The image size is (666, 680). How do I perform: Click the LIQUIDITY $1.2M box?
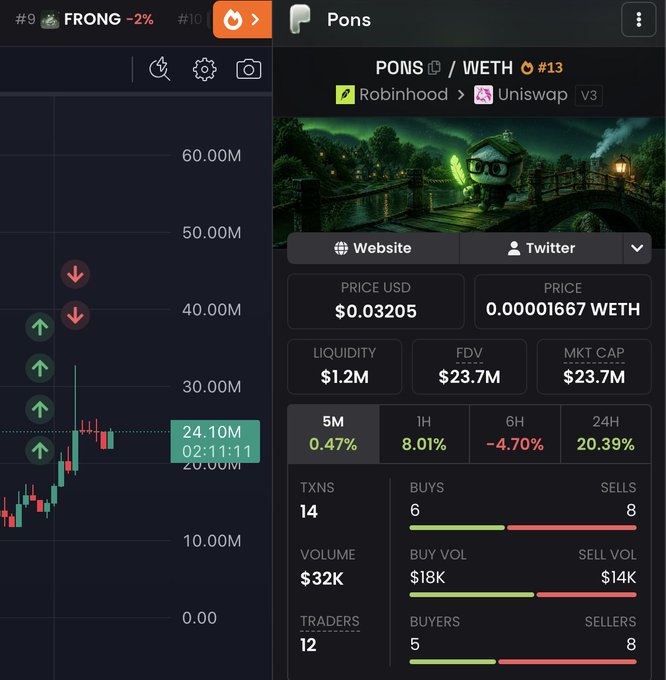[344, 366]
